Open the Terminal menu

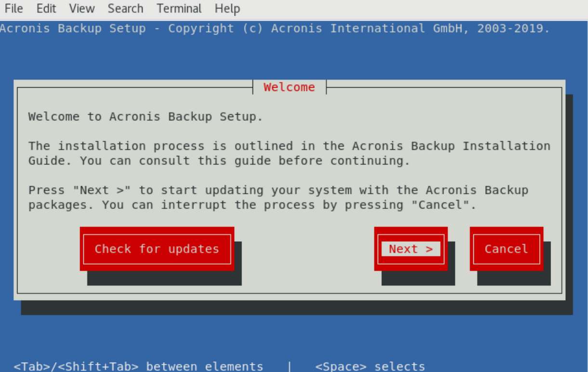point(179,8)
